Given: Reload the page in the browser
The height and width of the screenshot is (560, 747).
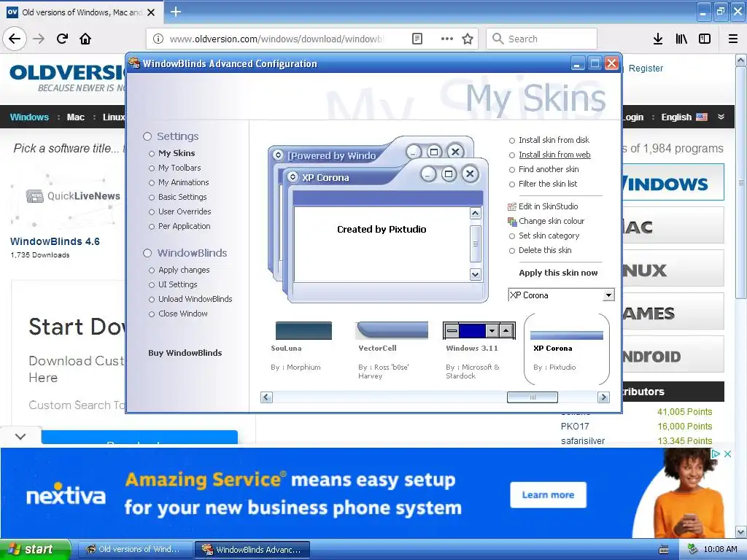Looking at the screenshot, I should click(62, 39).
